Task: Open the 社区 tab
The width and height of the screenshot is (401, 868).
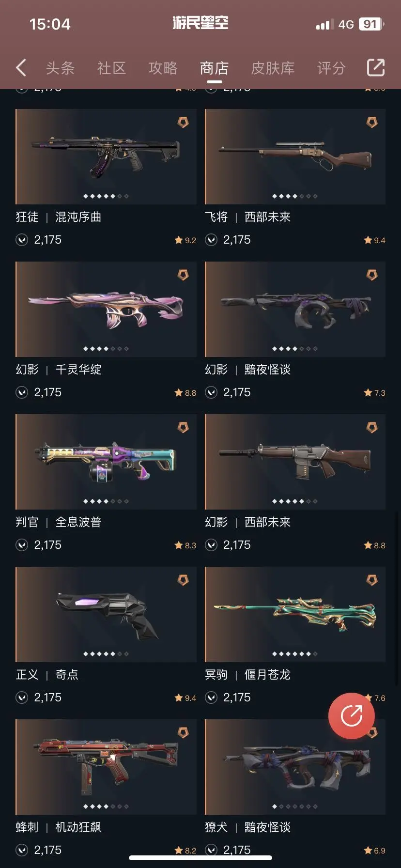Action: (x=111, y=68)
